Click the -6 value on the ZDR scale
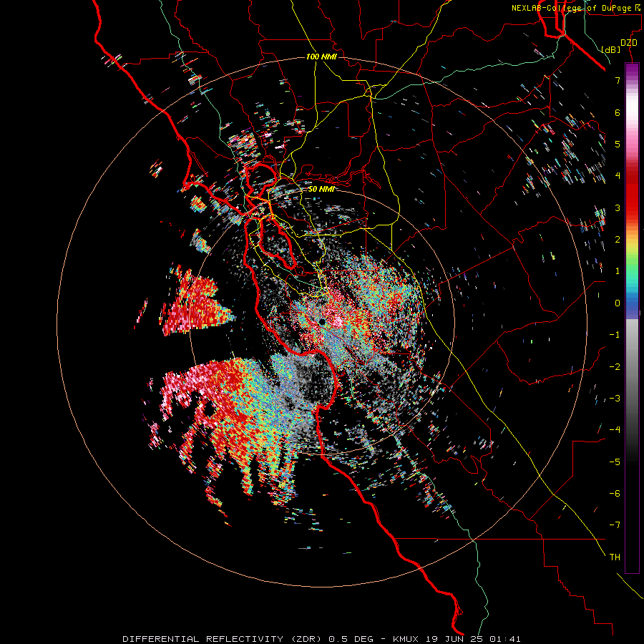The width and height of the screenshot is (644, 644). click(x=615, y=494)
